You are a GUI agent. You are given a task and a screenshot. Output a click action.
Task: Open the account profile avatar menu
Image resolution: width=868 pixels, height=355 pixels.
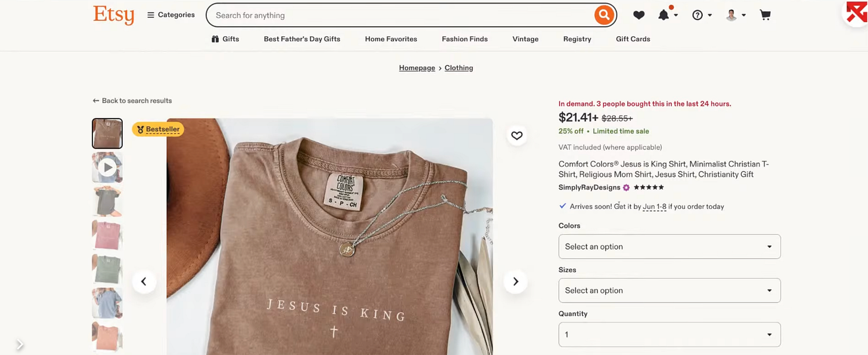click(736, 15)
